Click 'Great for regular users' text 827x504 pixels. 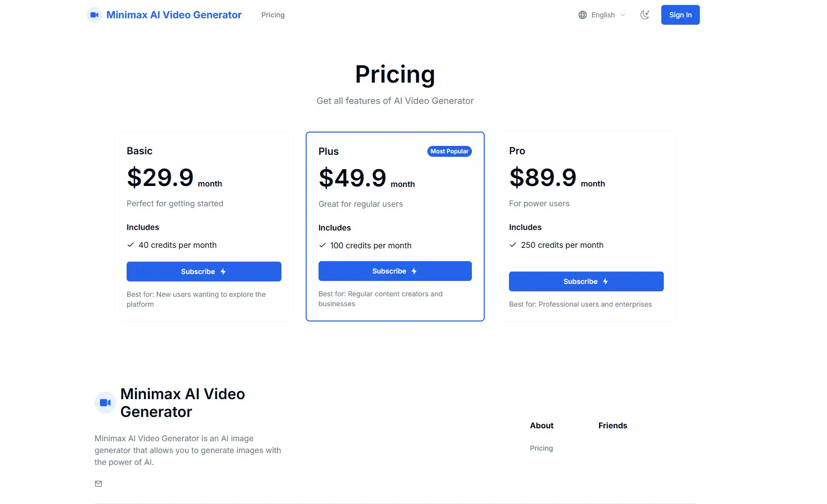coord(361,204)
